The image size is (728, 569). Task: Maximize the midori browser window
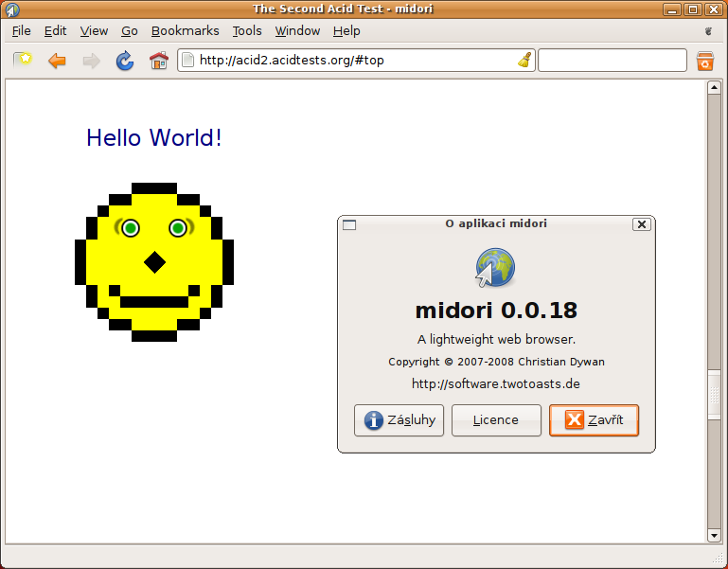(693, 9)
